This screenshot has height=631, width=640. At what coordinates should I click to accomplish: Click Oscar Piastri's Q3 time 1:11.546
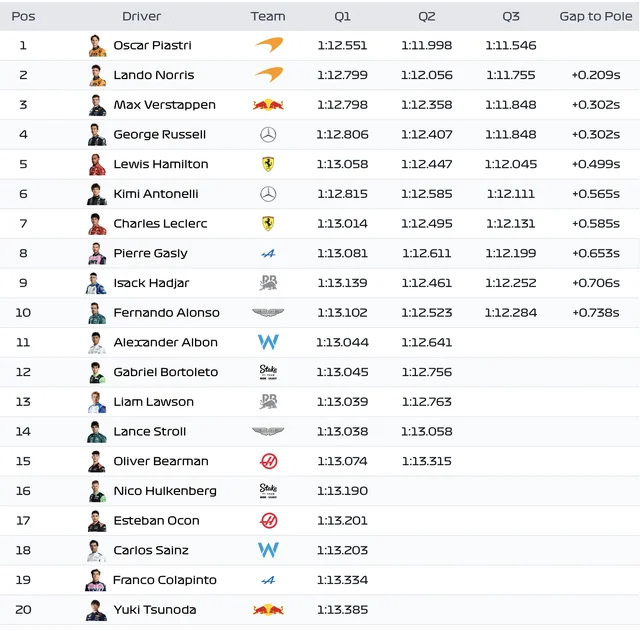pyautogui.click(x=511, y=45)
